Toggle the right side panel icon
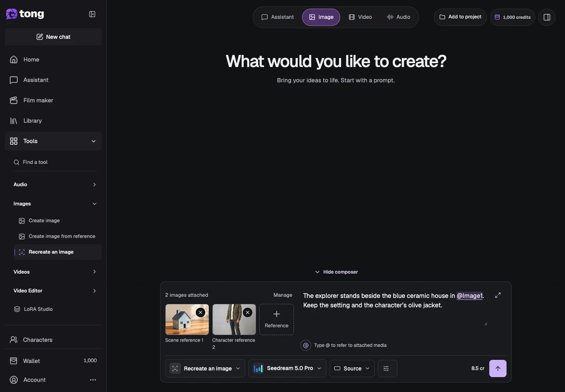Screen dimensions: 565x392 [547, 17]
